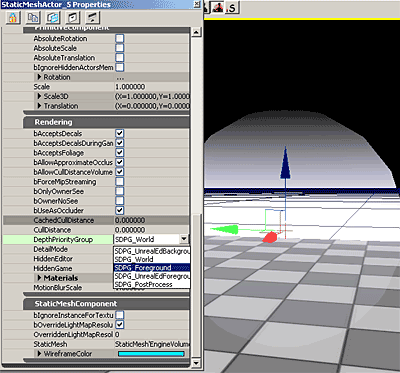Toggle bIgnoreInstanceForTextureStreaming checkbox
This screenshot has height=373, width=400.
tap(120, 315)
